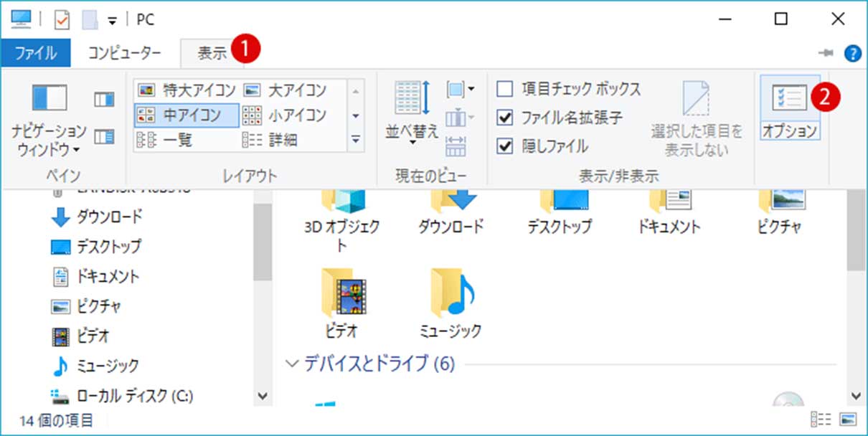The height and width of the screenshot is (436, 868).
Task: Click size all columns to fit icon
Action: pyautogui.click(x=456, y=146)
